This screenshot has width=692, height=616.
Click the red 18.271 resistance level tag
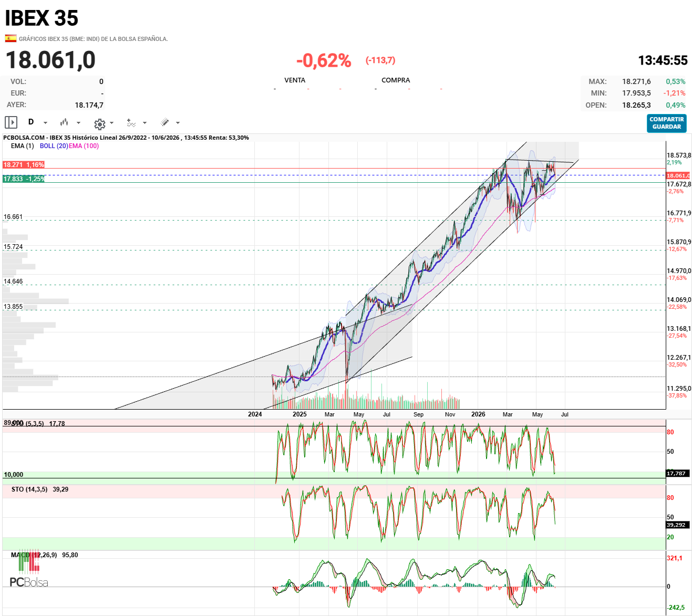click(x=24, y=165)
